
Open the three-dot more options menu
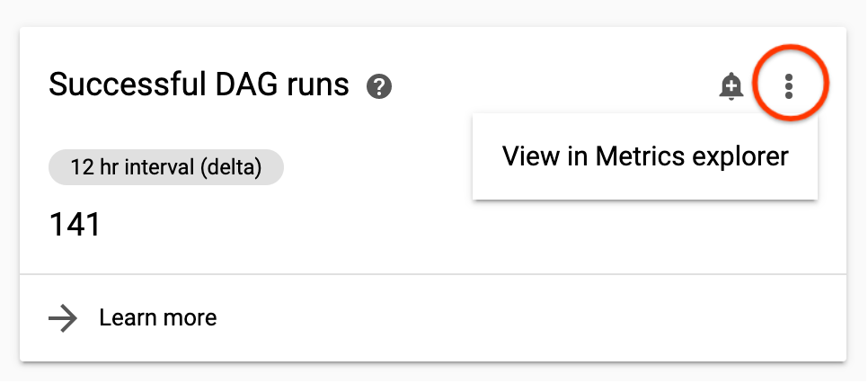pyautogui.click(x=788, y=87)
